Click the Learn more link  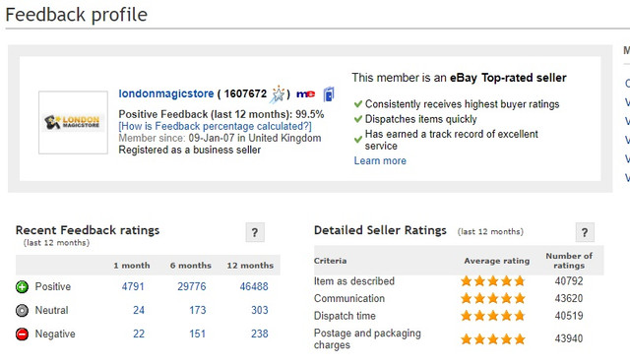(x=380, y=160)
